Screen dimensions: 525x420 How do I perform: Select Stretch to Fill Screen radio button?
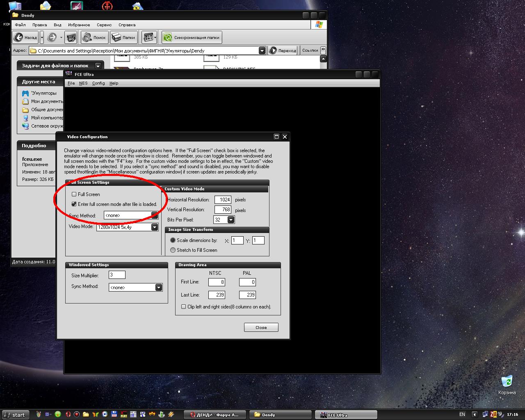tap(173, 250)
